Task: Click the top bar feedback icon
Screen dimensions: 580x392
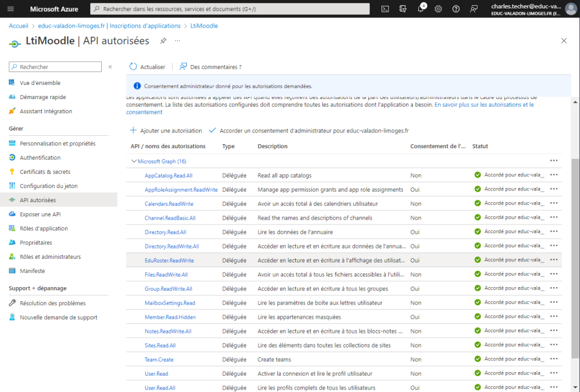Action: point(474,9)
